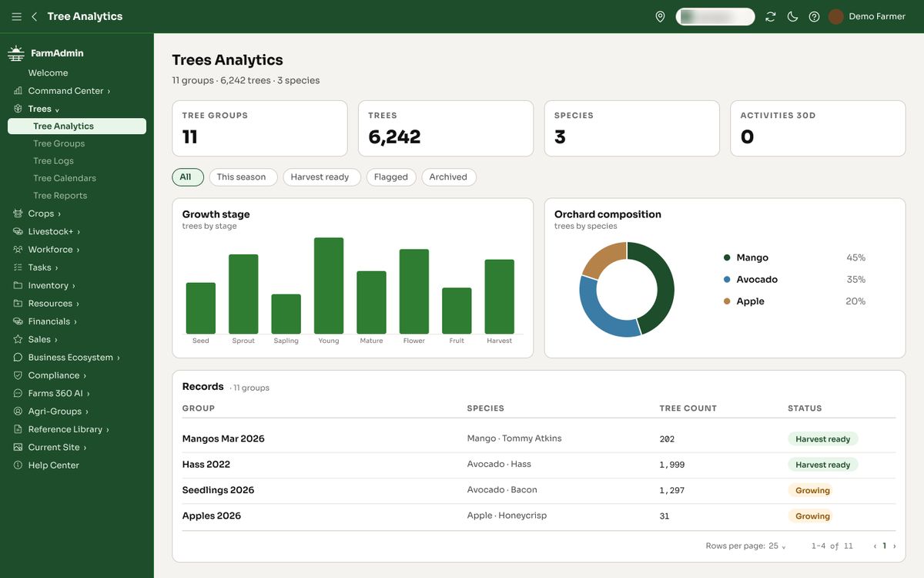Click the site selector field in header
The height and width of the screenshot is (578, 924).
click(x=715, y=16)
